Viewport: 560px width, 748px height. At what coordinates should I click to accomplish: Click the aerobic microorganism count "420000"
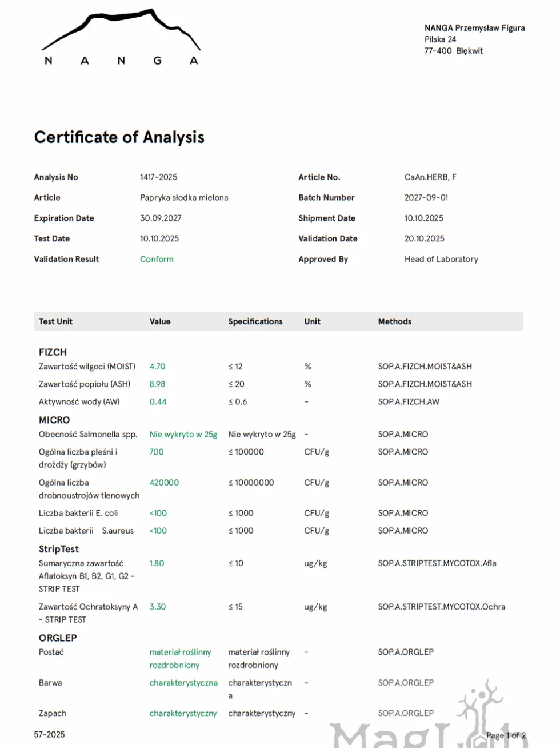pyautogui.click(x=165, y=483)
